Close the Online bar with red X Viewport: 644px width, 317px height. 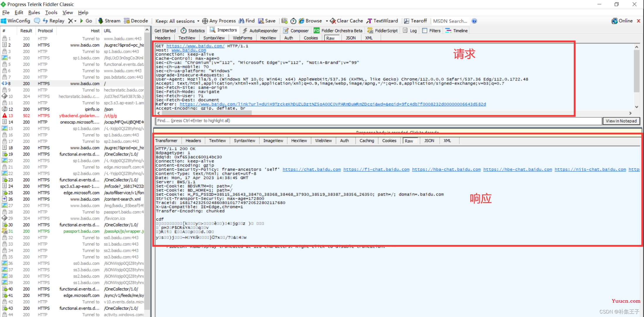pyautogui.click(x=638, y=21)
